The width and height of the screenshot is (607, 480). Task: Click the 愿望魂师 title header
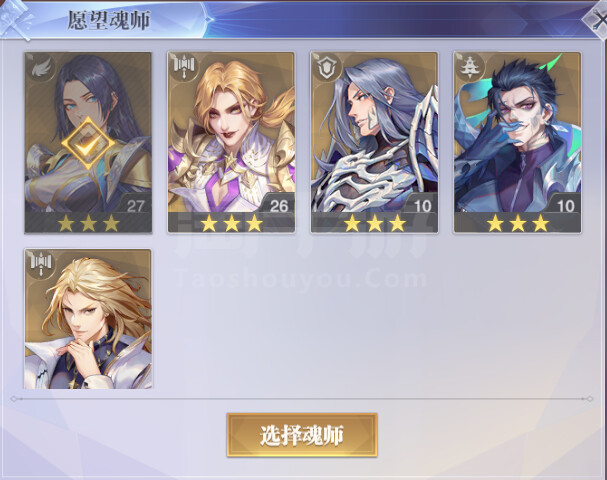pos(109,20)
